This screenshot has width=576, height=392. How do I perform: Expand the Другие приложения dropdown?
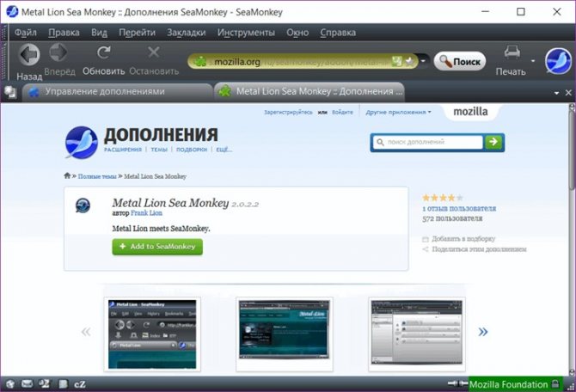[x=397, y=112]
